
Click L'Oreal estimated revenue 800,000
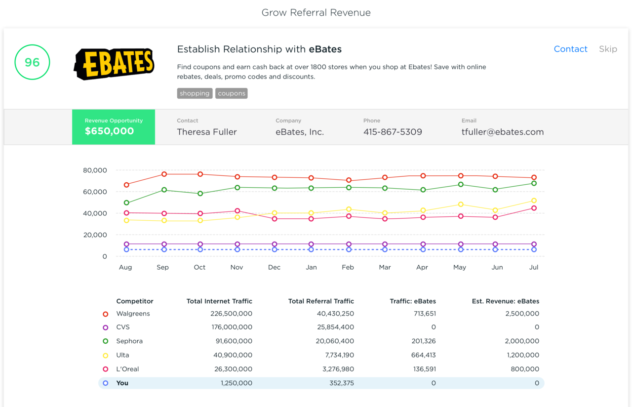pos(525,369)
